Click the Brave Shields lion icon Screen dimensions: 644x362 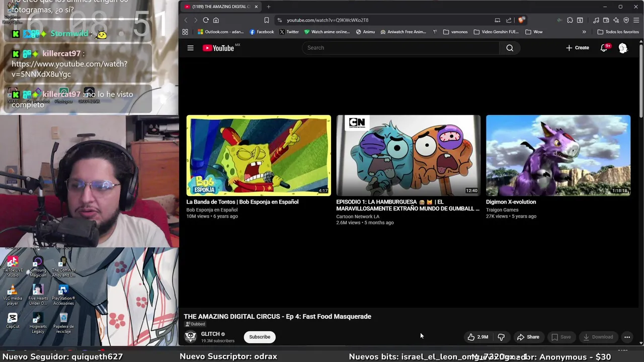(x=521, y=20)
